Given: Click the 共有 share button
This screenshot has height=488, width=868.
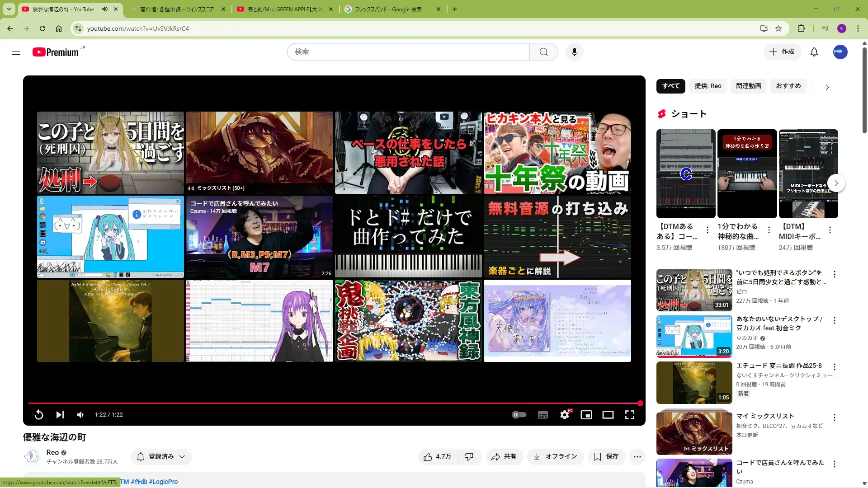Looking at the screenshot, I should 504,457.
